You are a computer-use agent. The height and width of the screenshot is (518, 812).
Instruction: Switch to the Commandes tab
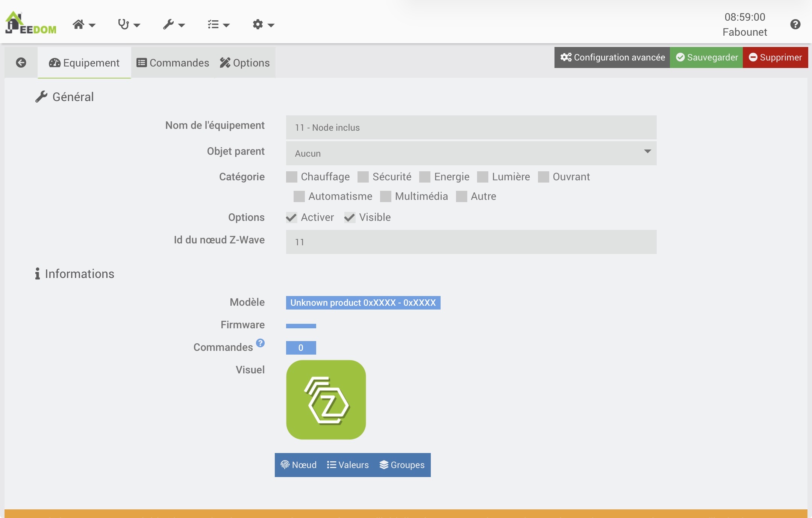pyautogui.click(x=173, y=63)
